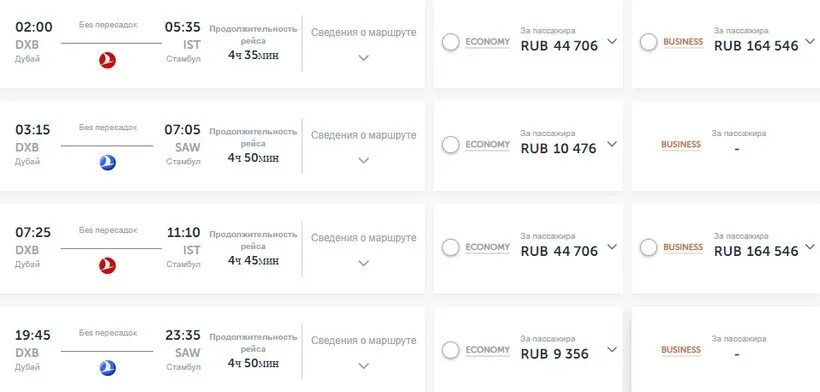The width and height of the screenshot is (820, 392).
Task: Expand the Business RUB 164 546 price arrow, first flight
Action: pyautogui.click(x=810, y=41)
